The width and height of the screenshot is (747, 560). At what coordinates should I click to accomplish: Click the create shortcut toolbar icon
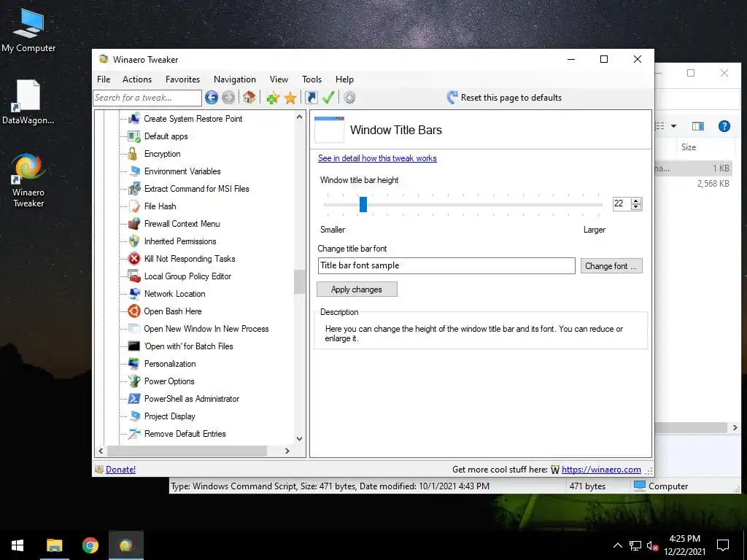(x=311, y=98)
